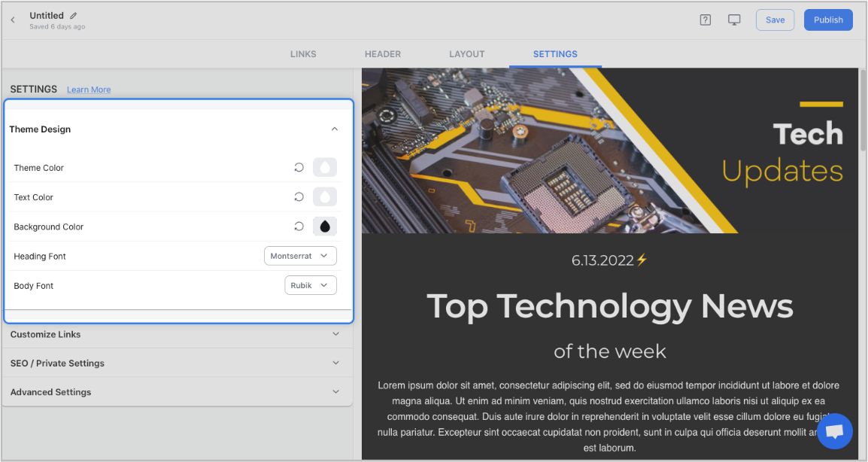Screen dimensions: 868x462
Task: Switch to the LINKS tab
Action: pos(303,54)
